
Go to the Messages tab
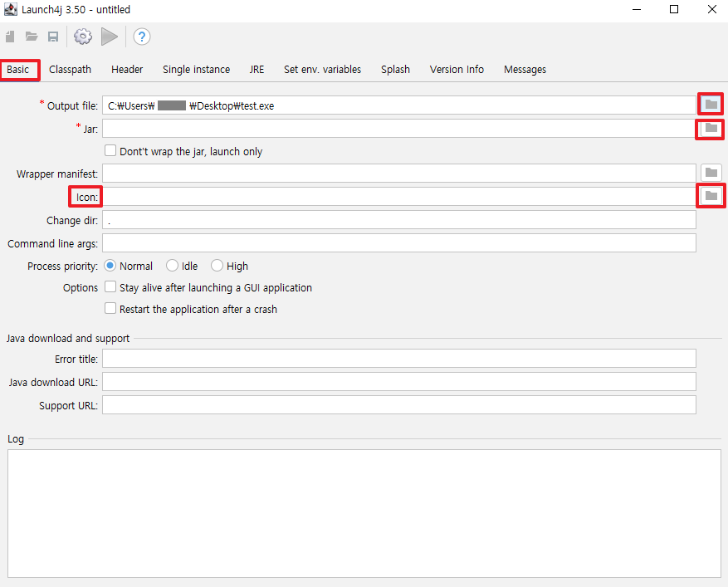[525, 70]
